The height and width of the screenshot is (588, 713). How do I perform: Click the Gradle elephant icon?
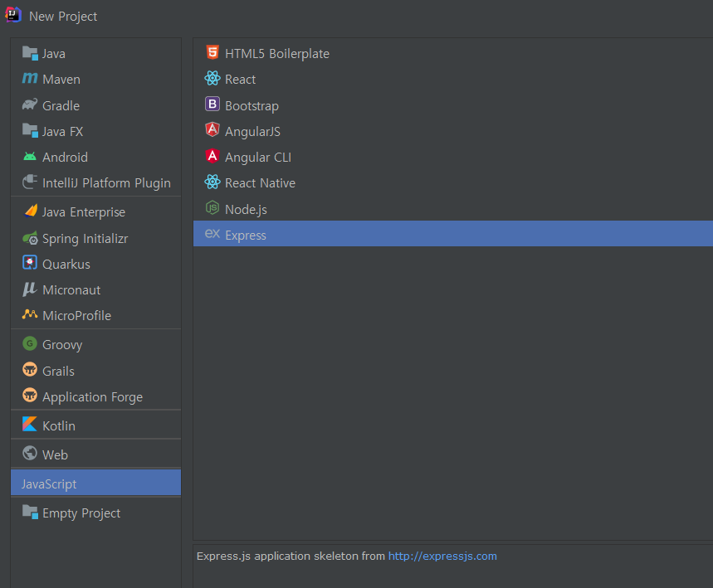[30, 104]
